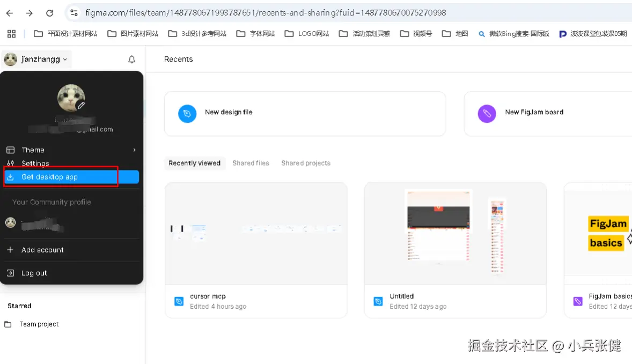Image resolution: width=632 pixels, height=364 pixels.
Task: Open Settings from account menu
Action: 71,163
